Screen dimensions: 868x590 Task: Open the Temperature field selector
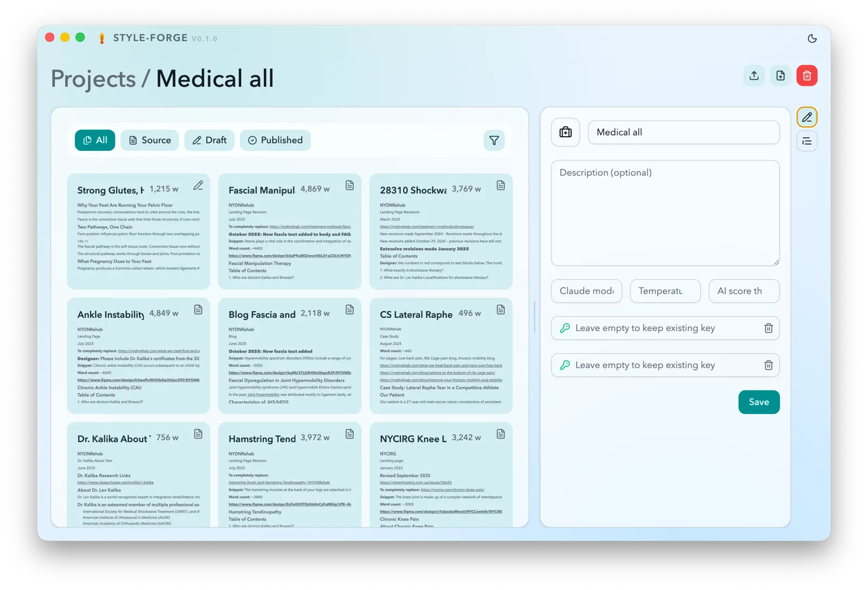coord(666,291)
